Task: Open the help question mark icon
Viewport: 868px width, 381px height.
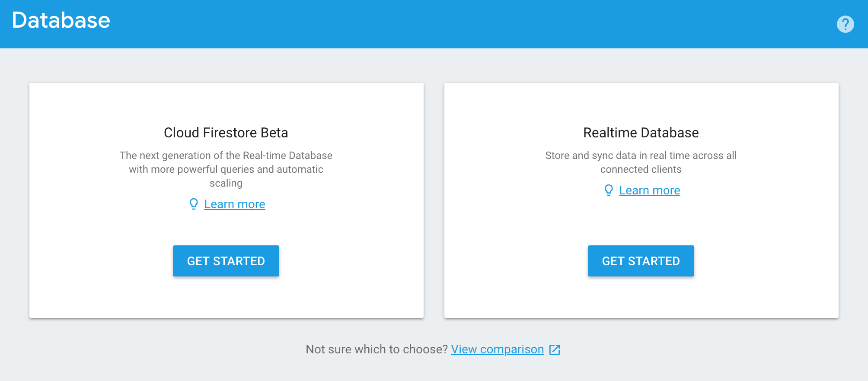Action: point(845,24)
